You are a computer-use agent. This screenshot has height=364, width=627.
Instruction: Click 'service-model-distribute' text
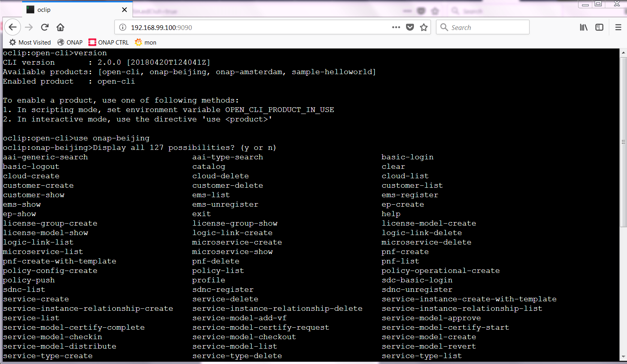pyautogui.click(x=60, y=346)
